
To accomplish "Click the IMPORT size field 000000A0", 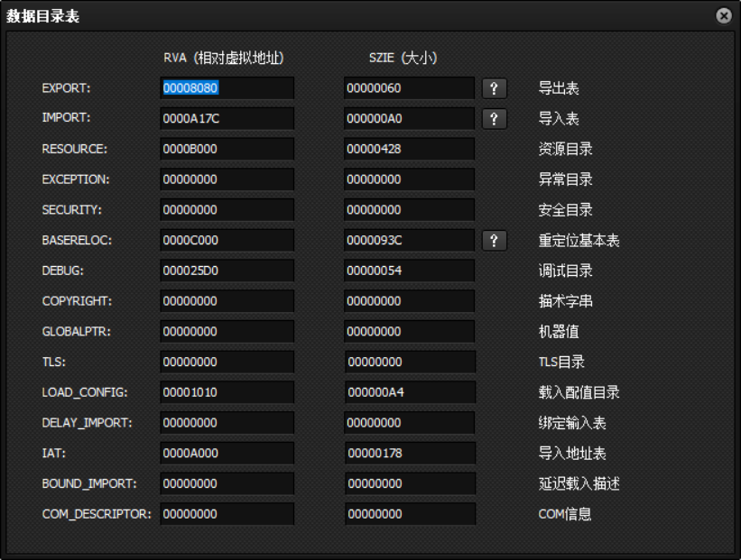I will pyautogui.click(x=409, y=118).
